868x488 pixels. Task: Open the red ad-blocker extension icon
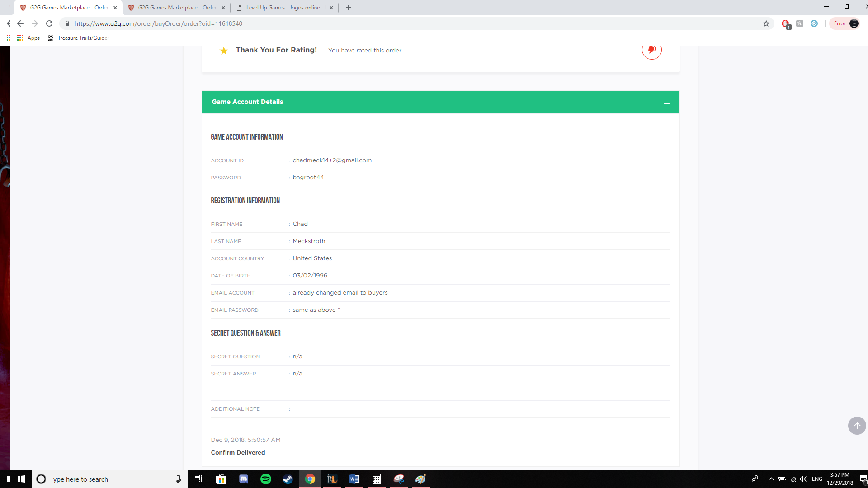click(786, 24)
